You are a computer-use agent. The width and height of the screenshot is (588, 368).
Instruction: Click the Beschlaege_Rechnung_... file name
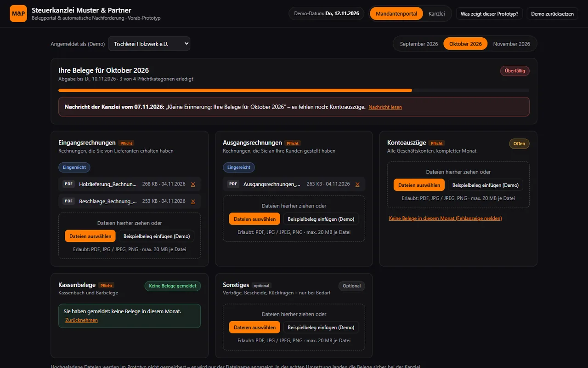(x=108, y=201)
